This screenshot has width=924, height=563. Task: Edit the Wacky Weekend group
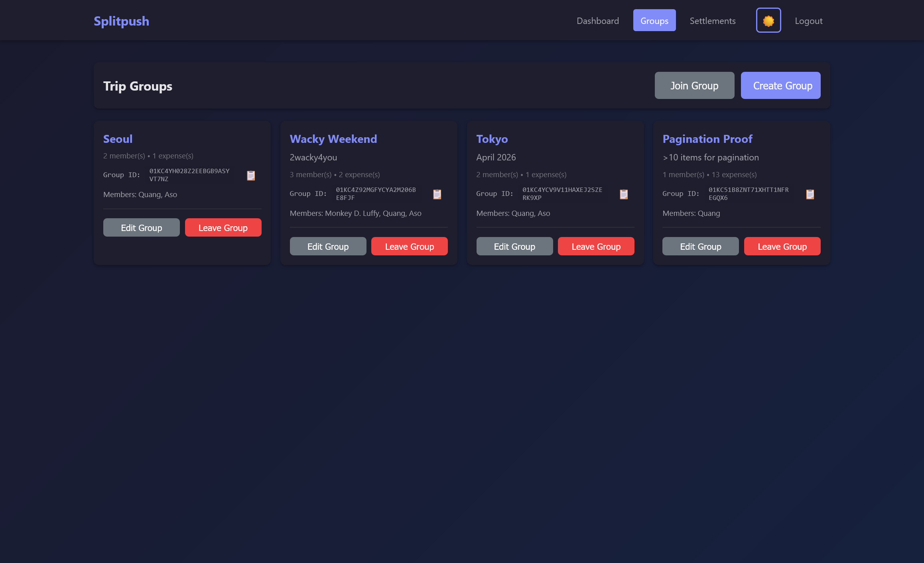[x=328, y=247]
